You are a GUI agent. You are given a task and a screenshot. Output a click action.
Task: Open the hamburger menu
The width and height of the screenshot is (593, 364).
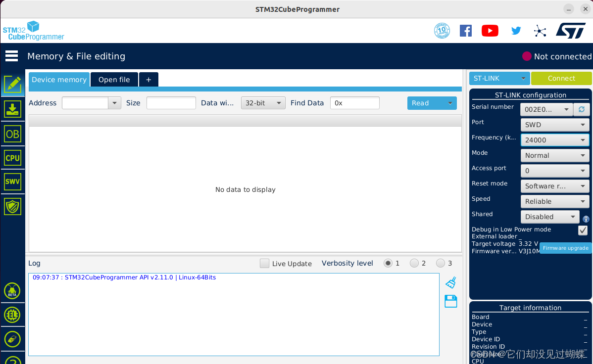[12, 56]
